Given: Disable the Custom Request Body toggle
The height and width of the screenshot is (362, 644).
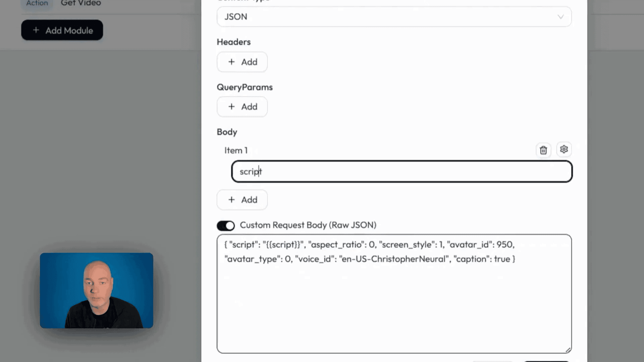Looking at the screenshot, I should 225,225.
